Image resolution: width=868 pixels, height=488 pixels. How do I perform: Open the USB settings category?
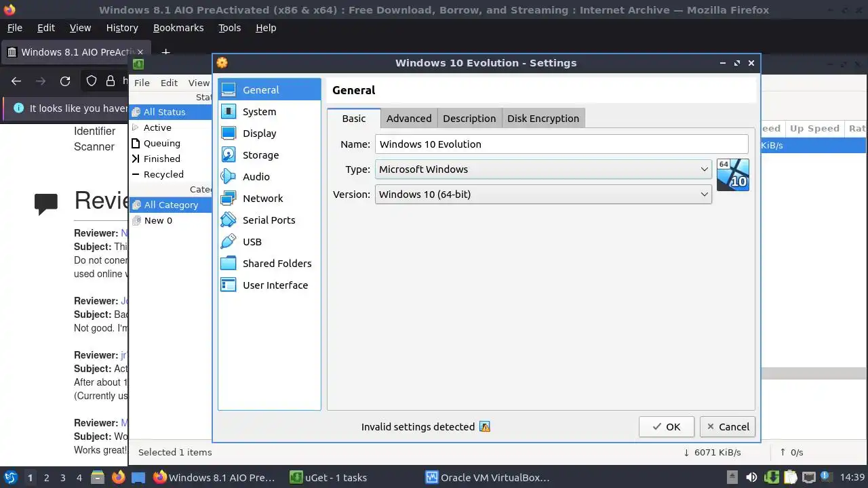click(269, 241)
